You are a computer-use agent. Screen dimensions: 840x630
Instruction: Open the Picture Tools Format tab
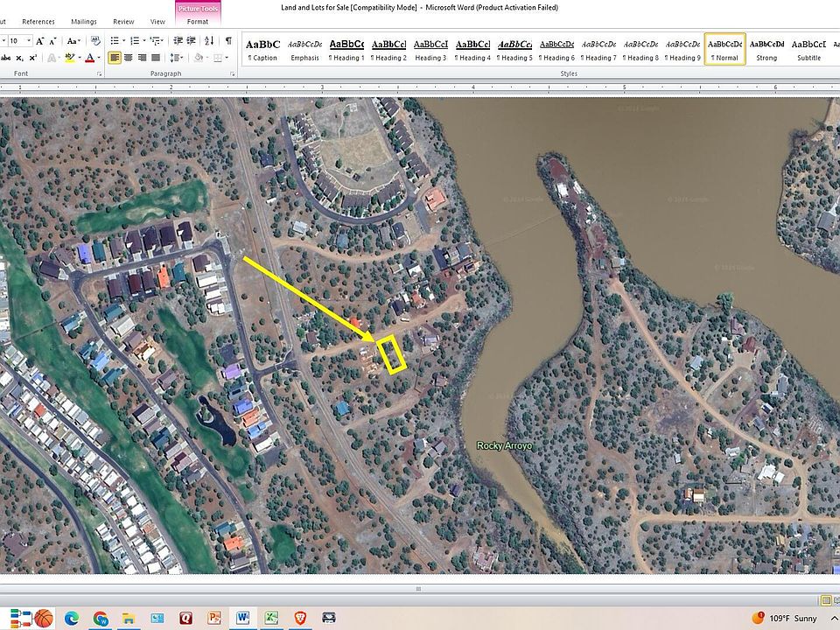click(198, 21)
